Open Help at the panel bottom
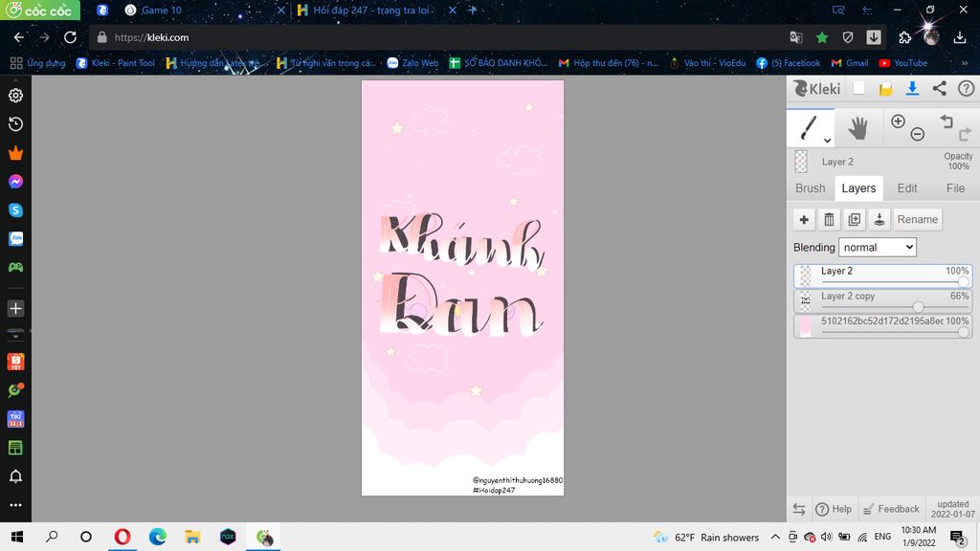 click(x=834, y=509)
